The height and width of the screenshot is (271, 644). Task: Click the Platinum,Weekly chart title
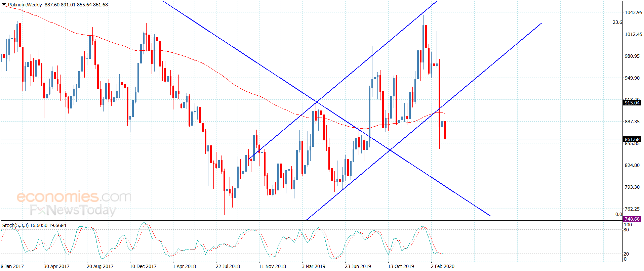pos(25,5)
